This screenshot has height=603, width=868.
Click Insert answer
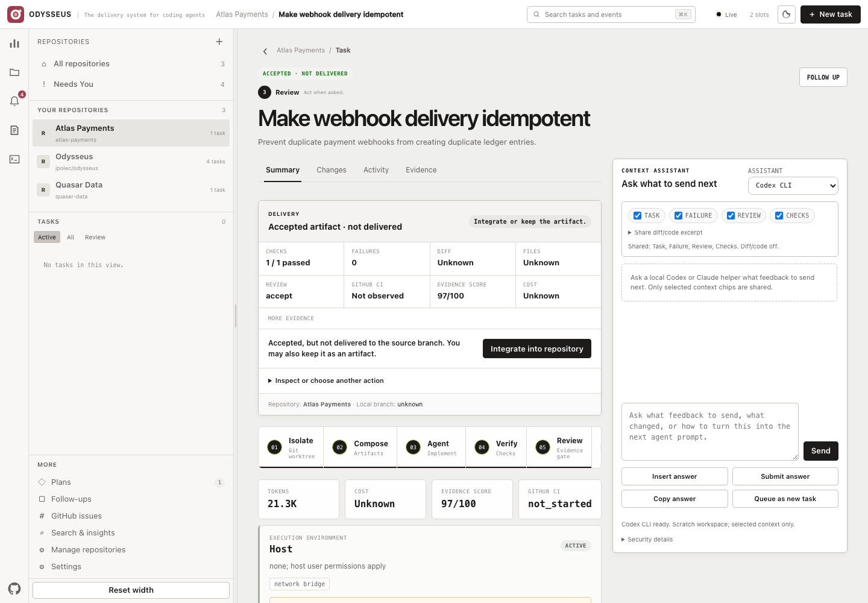click(x=675, y=476)
